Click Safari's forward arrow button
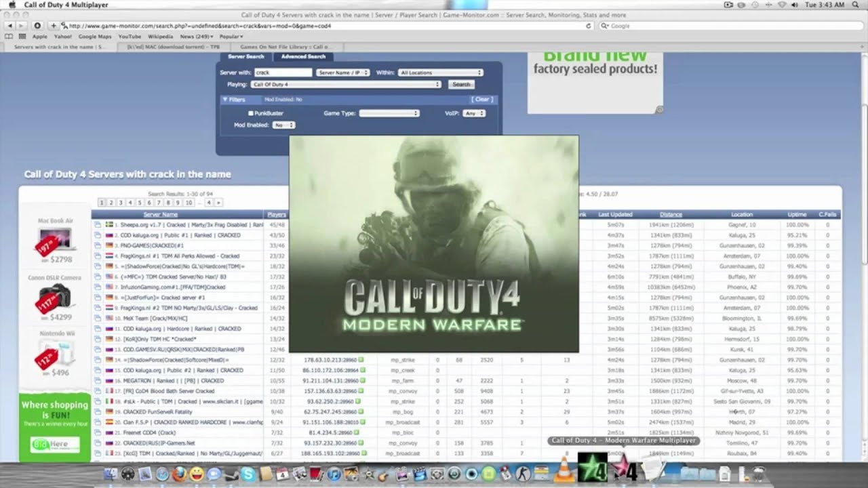The image size is (868, 488). tap(20, 26)
